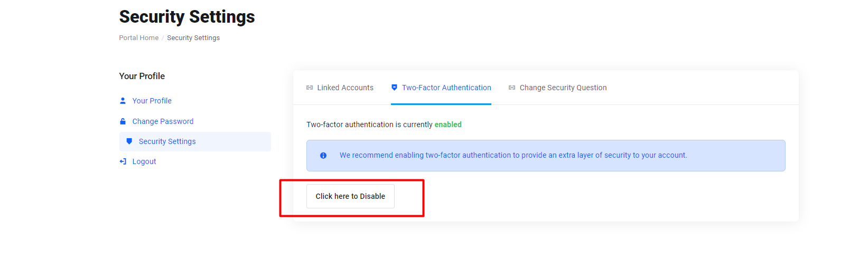Viewport: 868px width, 259px height.
Task: Click the icon beside Change Security Question
Action: click(x=512, y=88)
